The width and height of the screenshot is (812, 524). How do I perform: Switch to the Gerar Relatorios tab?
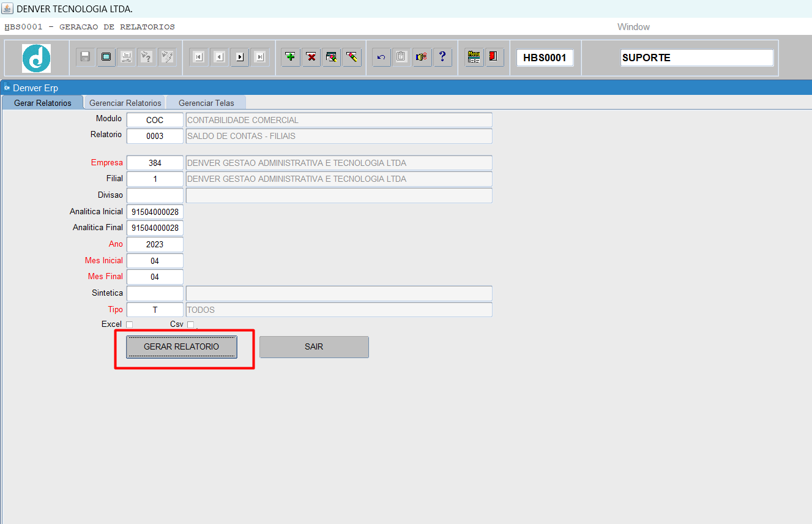(43, 103)
